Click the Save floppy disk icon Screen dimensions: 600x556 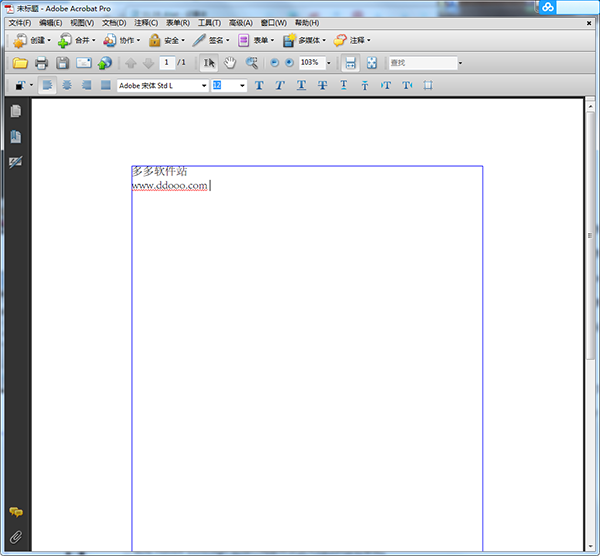62,63
